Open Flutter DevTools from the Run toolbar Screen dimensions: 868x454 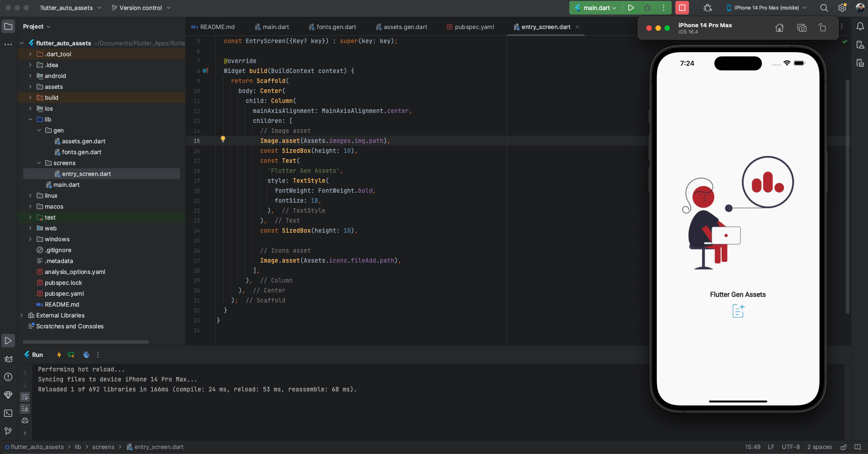[x=86, y=355]
